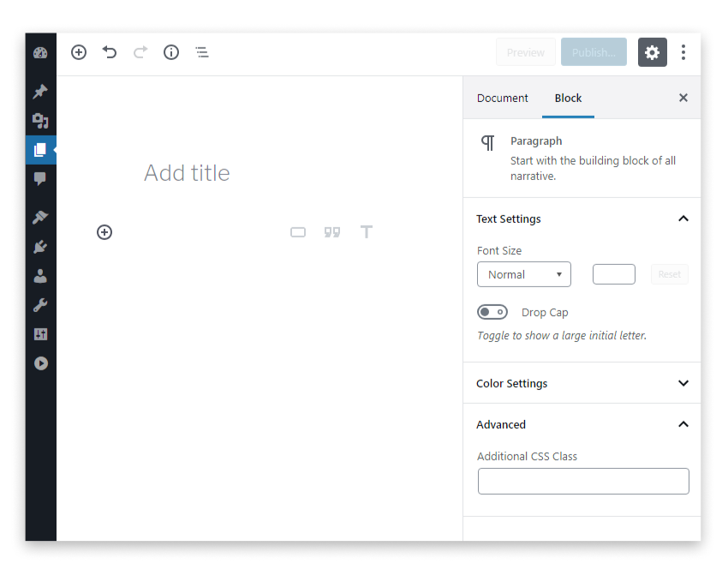This screenshot has width=728, height=576.
Task: Open Comments from the admin sidebar
Action: pyautogui.click(x=40, y=178)
